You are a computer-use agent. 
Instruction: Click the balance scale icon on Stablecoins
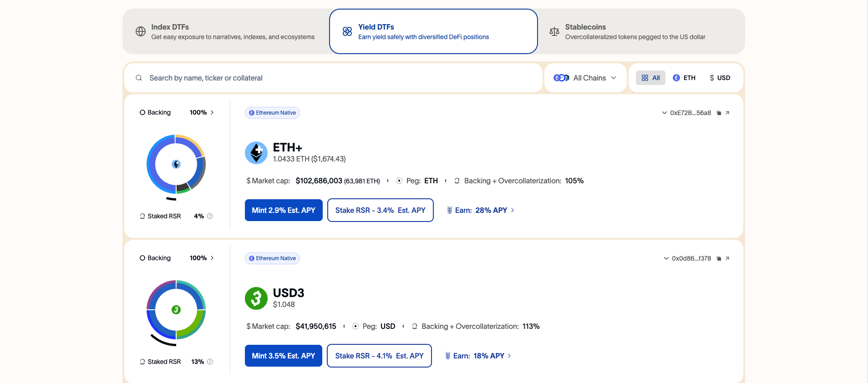554,31
